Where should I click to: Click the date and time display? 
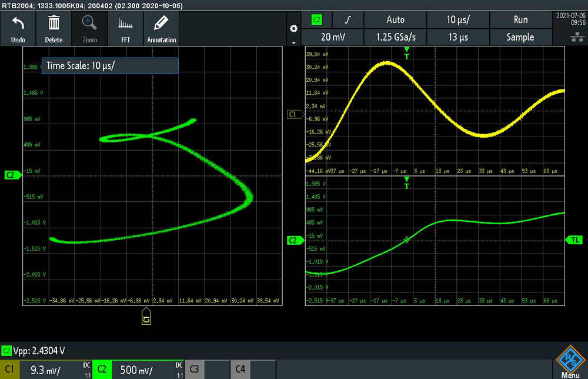pos(570,19)
